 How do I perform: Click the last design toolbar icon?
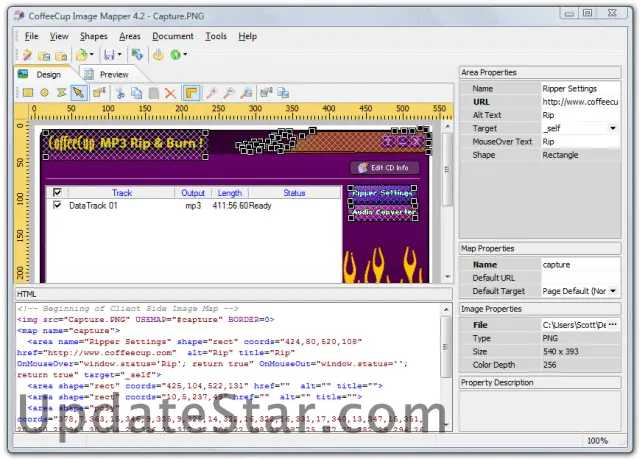[x=283, y=93]
